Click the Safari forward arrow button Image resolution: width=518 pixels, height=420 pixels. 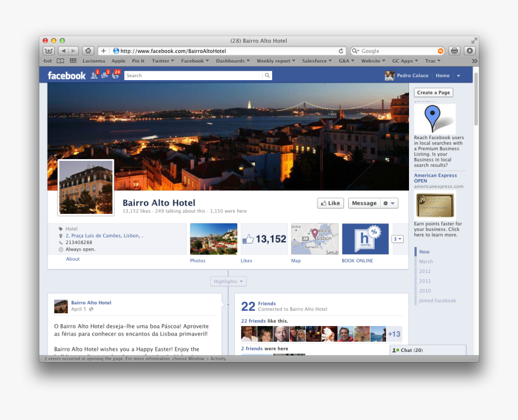tap(73, 51)
